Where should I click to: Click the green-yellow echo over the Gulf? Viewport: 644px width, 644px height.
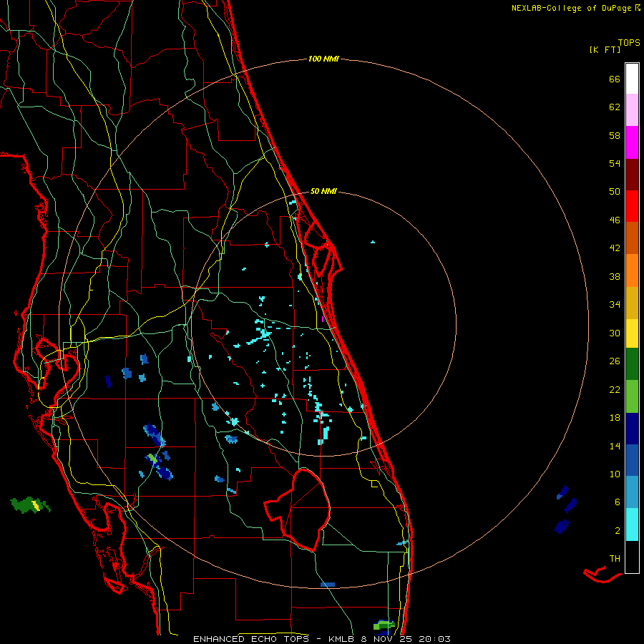tap(30, 504)
